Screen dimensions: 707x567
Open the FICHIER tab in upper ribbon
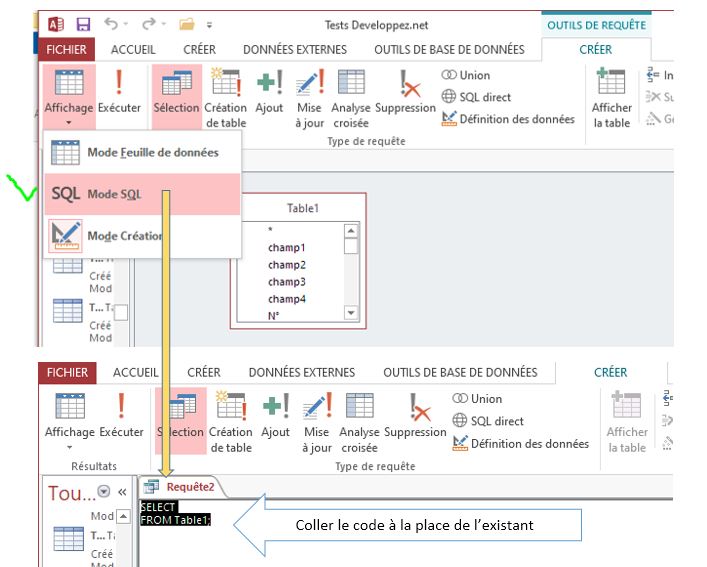(x=66, y=49)
